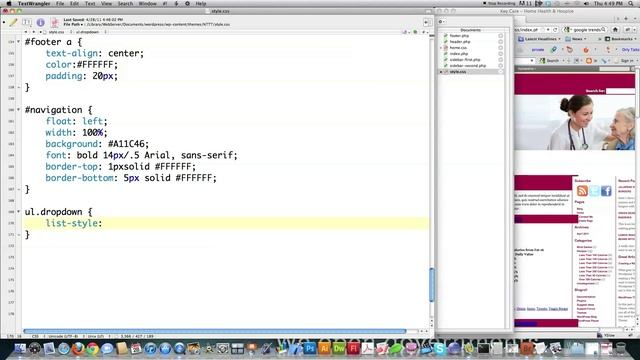640x360 pixels.
Task: Select home.css in Documents drawer
Action: click(x=458, y=48)
